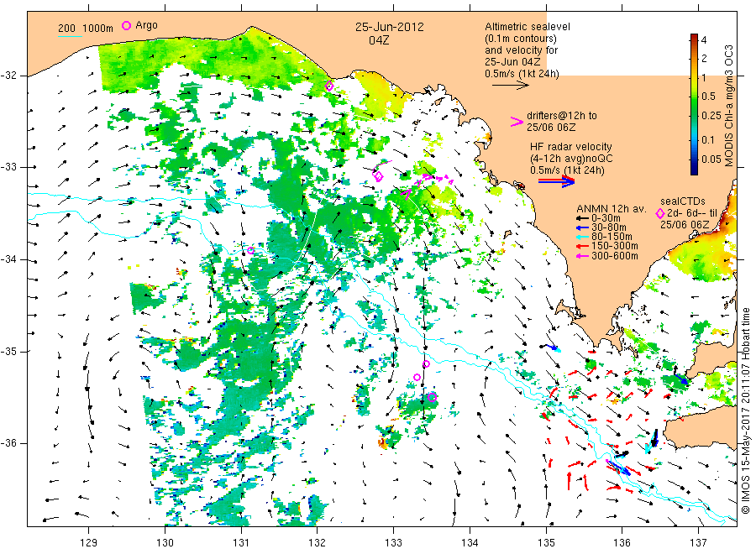
Task: Click the magenta 300-600m legend arrow
Action: tap(582, 256)
